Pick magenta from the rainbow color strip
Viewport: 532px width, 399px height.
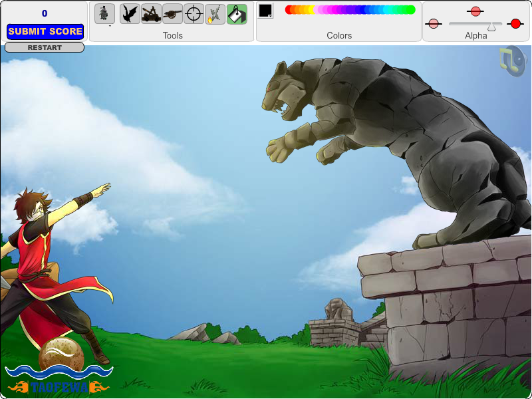(334, 9)
